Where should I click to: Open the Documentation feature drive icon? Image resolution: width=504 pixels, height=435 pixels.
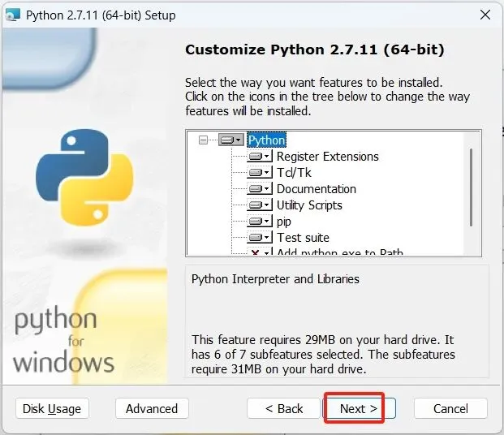(260, 189)
